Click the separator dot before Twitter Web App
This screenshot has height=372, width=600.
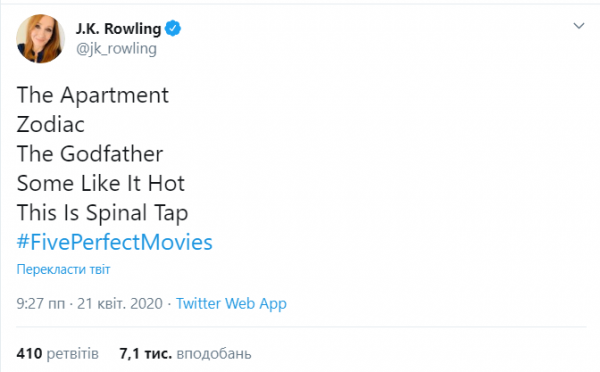[170, 304]
